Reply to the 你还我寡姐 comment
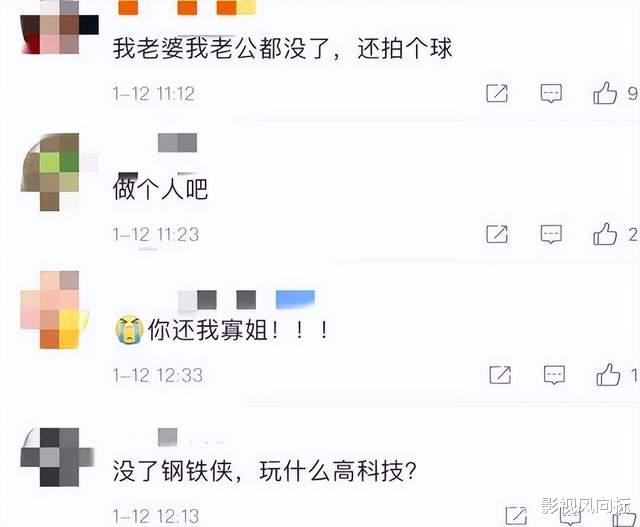This screenshot has height=527, width=640. point(554,375)
